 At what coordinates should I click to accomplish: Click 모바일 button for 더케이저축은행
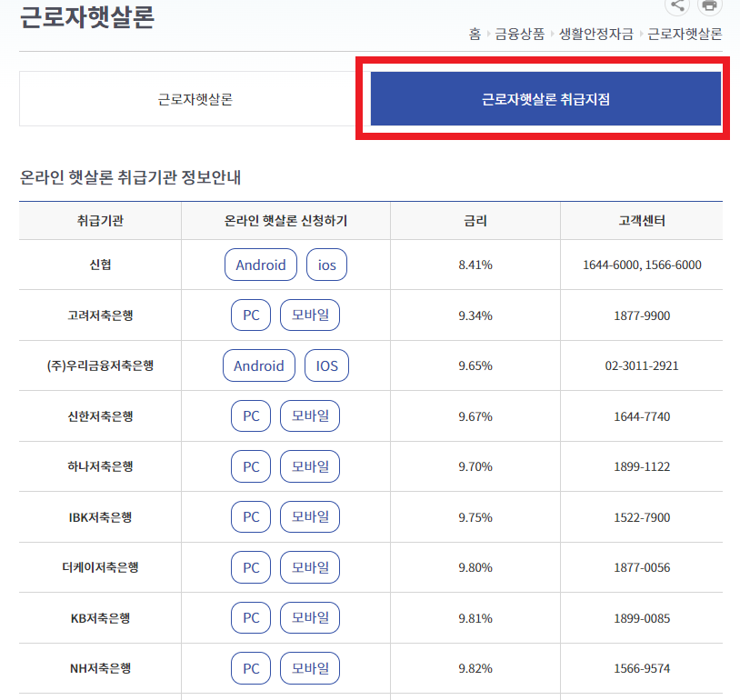310,567
